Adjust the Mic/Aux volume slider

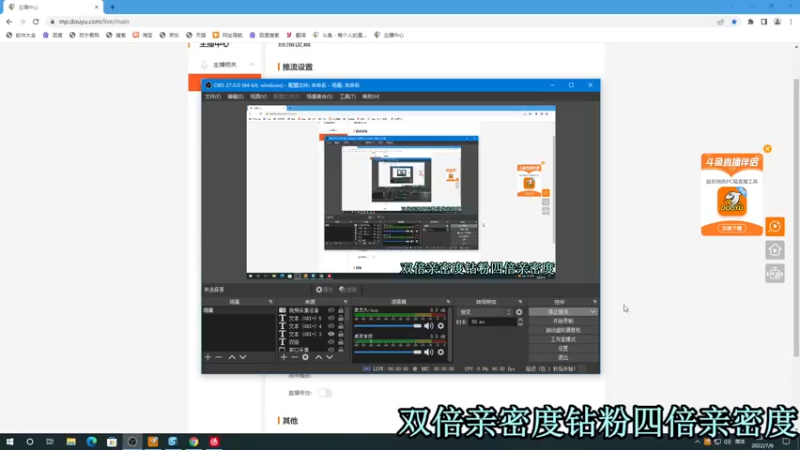click(x=388, y=326)
